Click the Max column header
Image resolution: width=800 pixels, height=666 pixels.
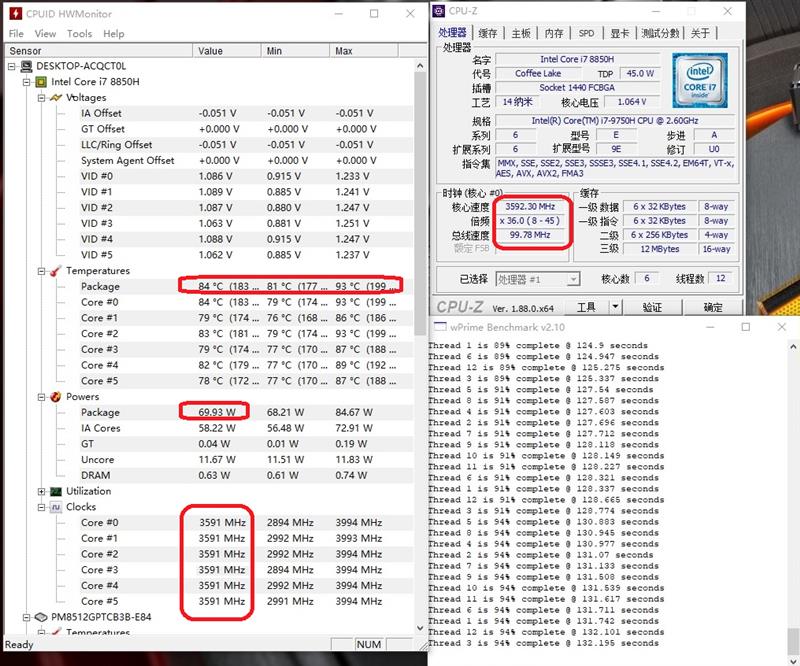click(x=363, y=51)
